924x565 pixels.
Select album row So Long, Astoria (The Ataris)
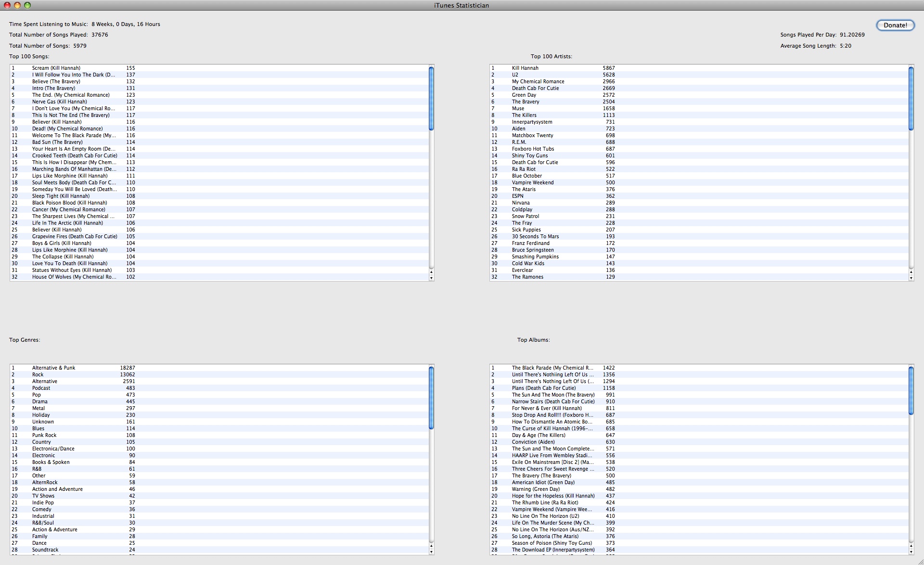(699, 536)
